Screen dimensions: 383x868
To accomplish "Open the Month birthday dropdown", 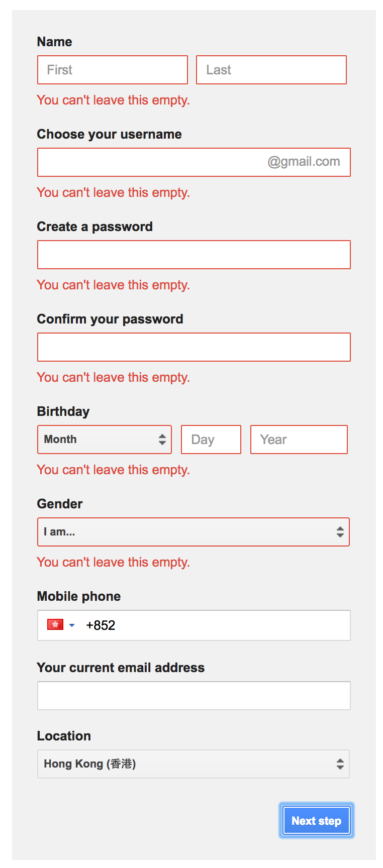I will (105, 440).
